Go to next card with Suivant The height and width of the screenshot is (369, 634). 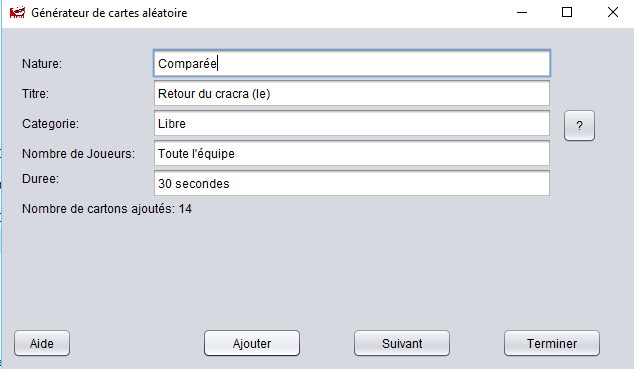[402, 343]
